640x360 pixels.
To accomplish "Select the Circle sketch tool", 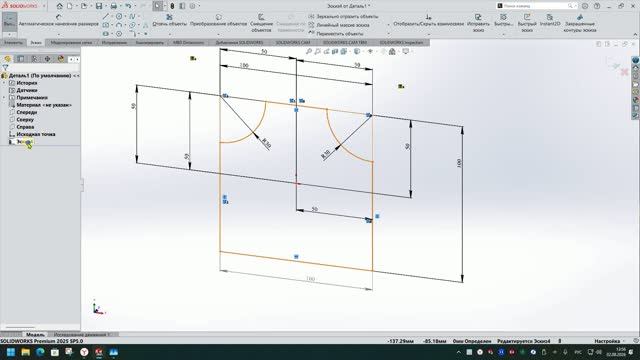I will (x=119, y=16).
